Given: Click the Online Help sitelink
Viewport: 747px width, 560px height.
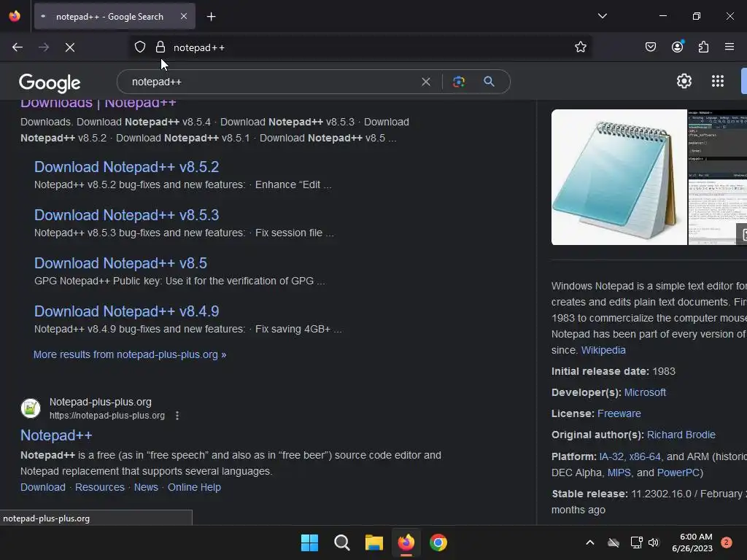Looking at the screenshot, I should click(x=194, y=488).
